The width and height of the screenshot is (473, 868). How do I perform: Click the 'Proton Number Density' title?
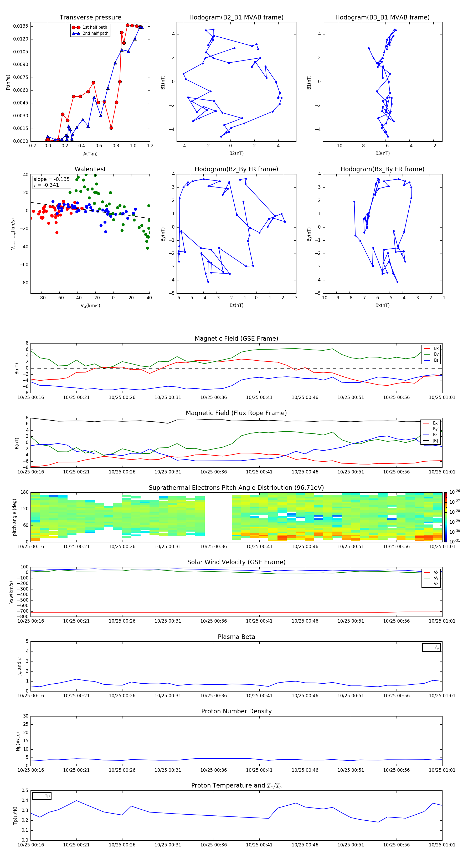(236, 711)
